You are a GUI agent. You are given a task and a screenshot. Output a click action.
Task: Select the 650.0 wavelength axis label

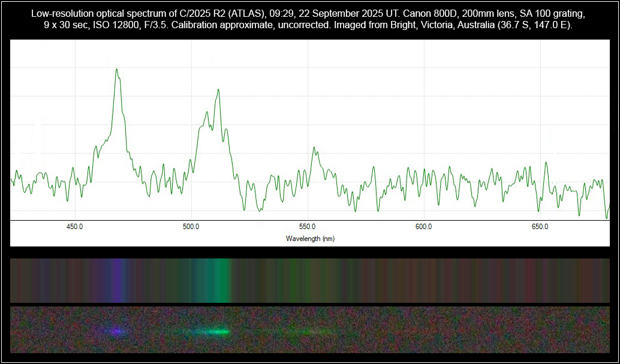[540, 227]
